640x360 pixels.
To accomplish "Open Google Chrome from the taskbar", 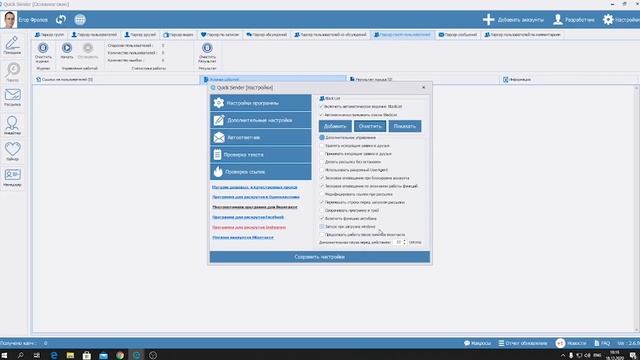I will point(120,355).
